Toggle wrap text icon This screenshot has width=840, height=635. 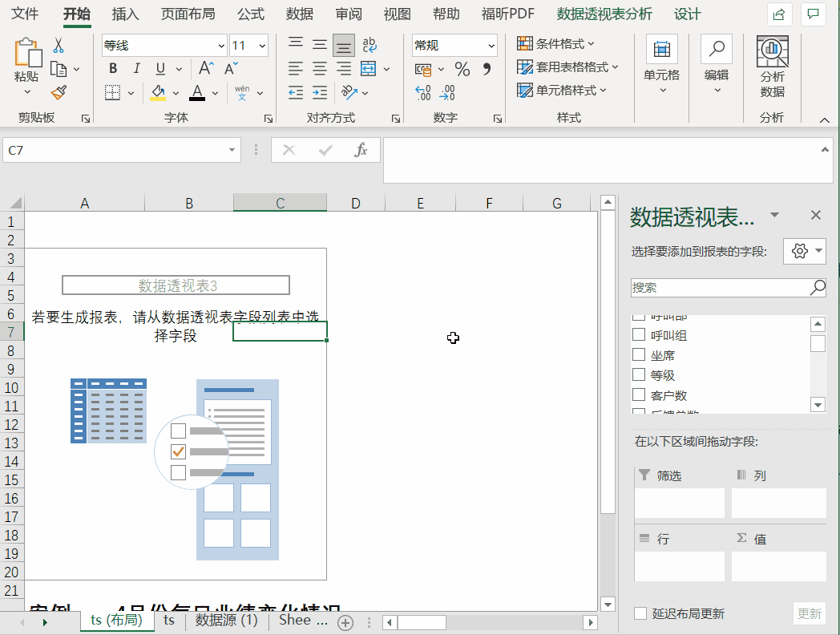pyautogui.click(x=370, y=44)
